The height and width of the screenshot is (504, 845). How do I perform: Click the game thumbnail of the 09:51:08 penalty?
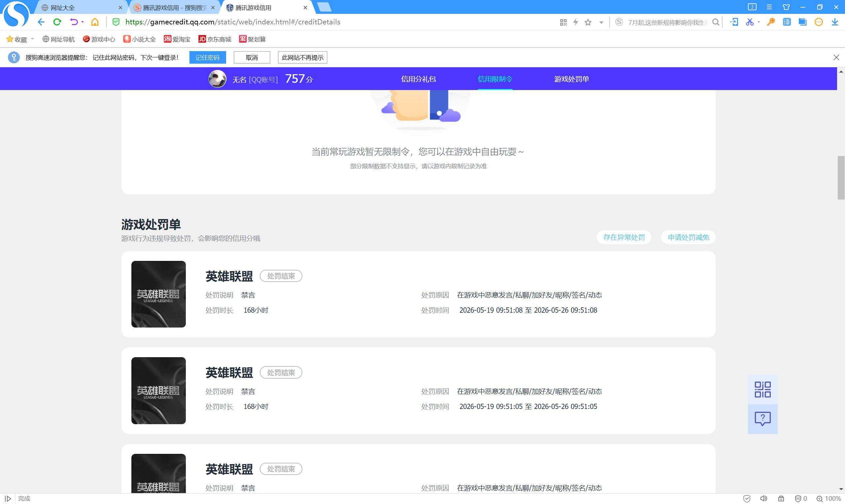(x=158, y=294)
